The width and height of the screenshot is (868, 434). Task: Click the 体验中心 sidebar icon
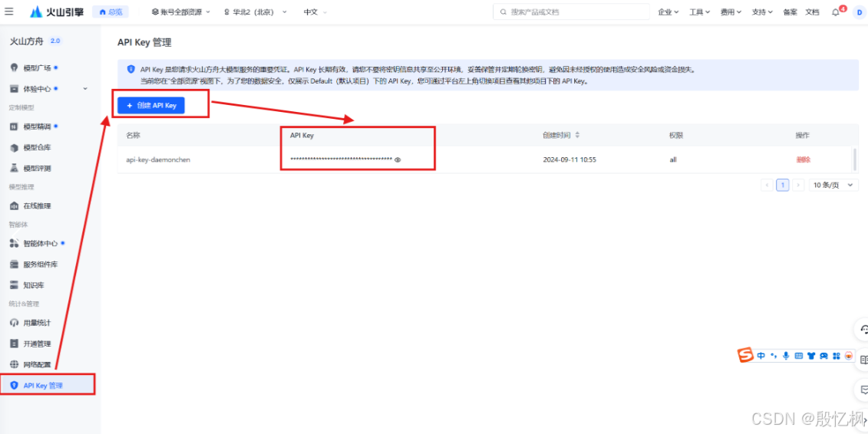[x=15, y=88]
